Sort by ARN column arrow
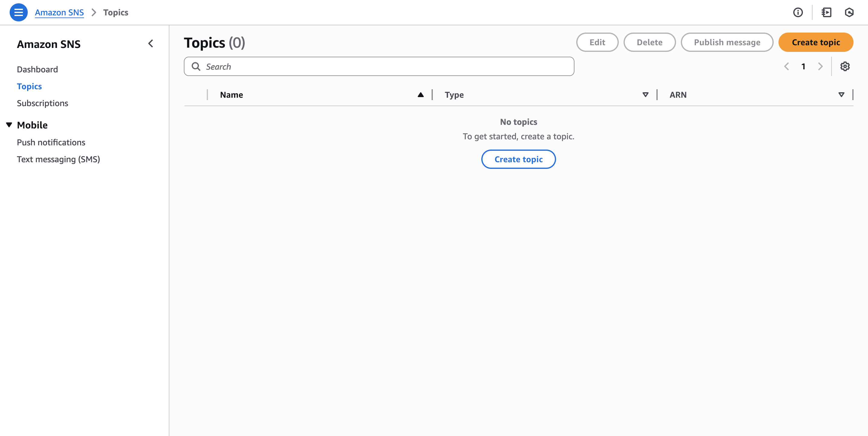The height and width of the screenshot is (436, 868). click(841, 95)
